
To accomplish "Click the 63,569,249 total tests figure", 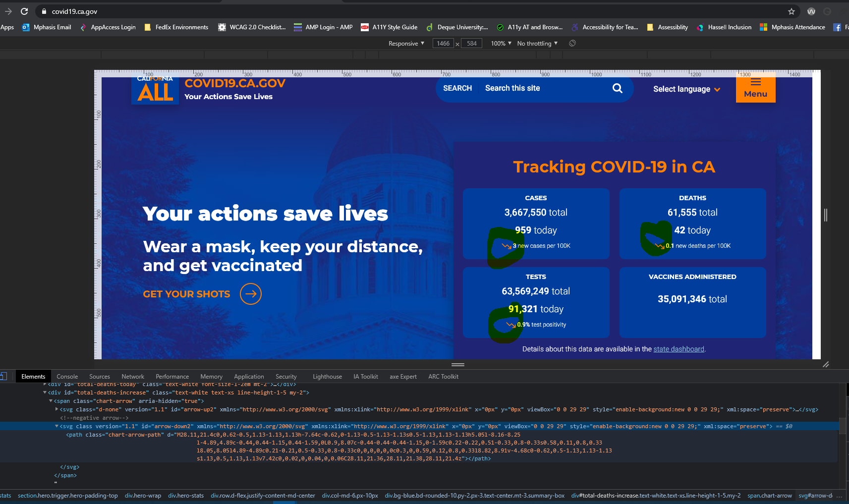I will click(x=536, y=291).
